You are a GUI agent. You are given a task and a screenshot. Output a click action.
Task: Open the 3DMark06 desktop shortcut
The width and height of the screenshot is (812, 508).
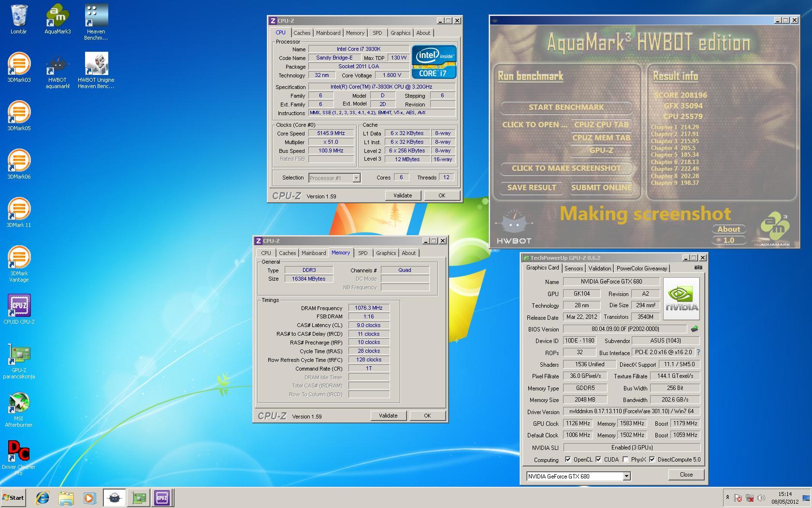click(x=18, y=164)
